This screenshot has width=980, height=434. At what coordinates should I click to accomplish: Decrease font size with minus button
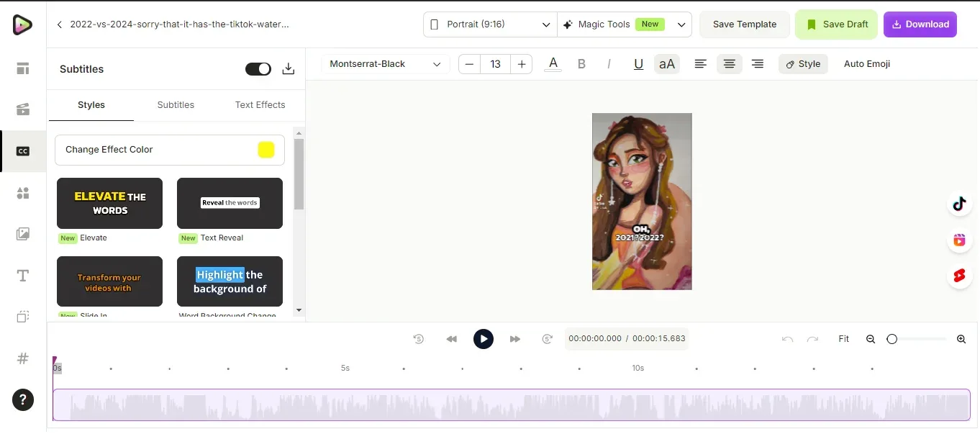[470, 64]
